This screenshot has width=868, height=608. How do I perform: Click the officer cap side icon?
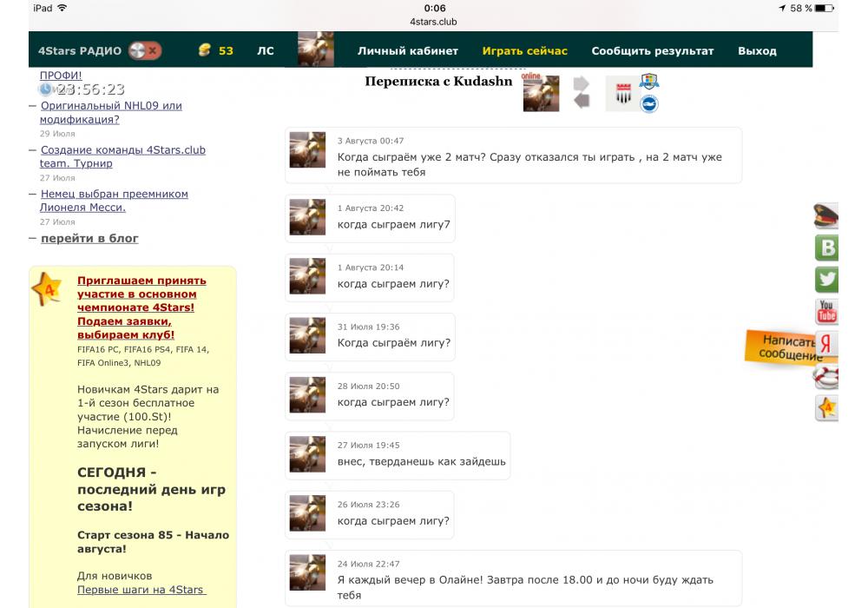point(826,216)
